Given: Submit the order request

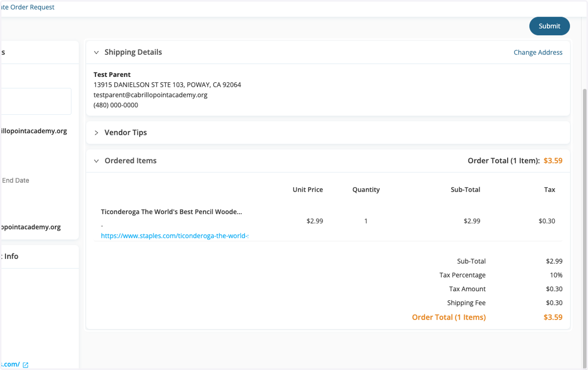Looking at the screenshot, I should pyautogui.click(x=549, y=26).
